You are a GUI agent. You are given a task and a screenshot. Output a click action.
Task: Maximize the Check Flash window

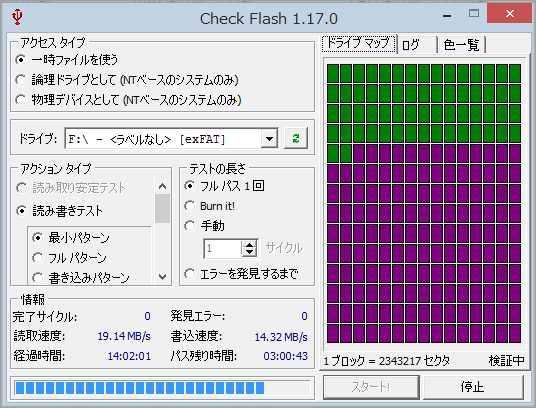tap(473, 14)
